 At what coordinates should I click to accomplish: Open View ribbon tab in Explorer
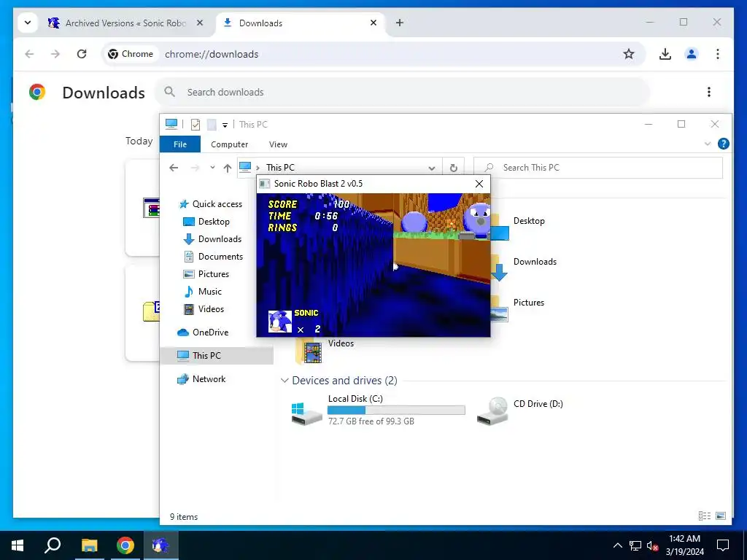pos(278,144)
